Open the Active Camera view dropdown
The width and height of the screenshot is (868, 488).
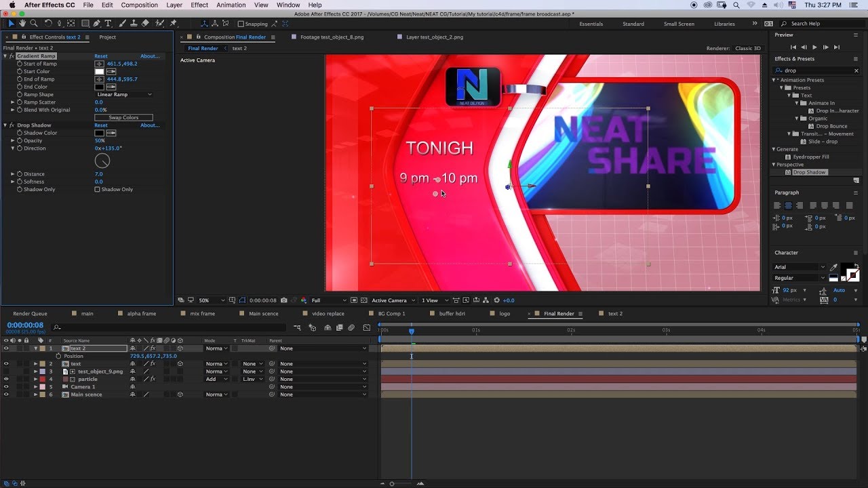(393, 300)
